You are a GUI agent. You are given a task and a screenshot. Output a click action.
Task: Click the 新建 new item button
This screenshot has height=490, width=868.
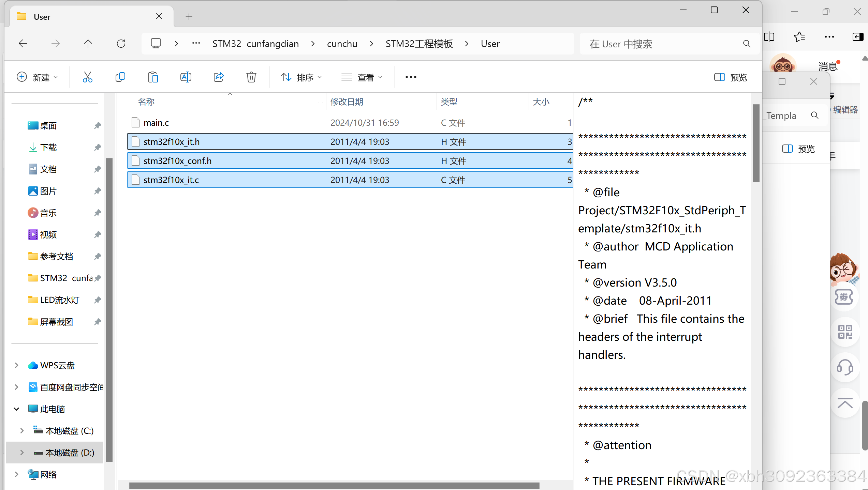coord(37,77)
